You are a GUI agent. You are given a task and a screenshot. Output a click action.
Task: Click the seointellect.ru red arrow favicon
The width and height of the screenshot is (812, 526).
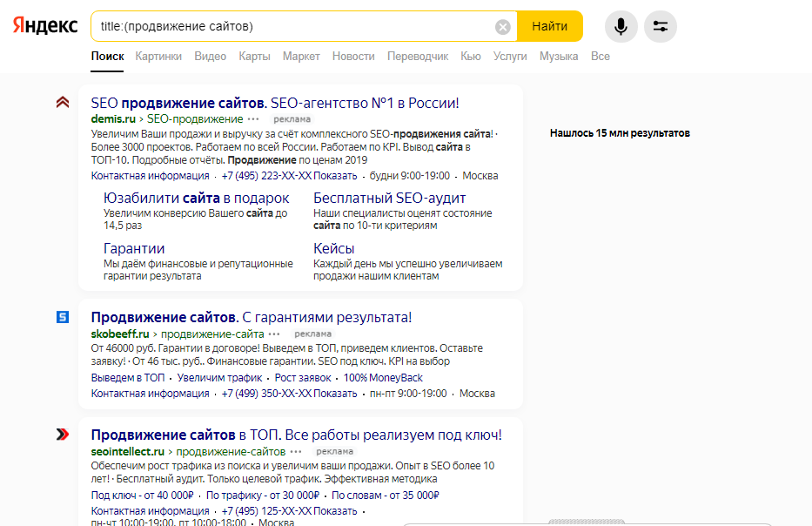pyautogui.click(x=63, y=435)
